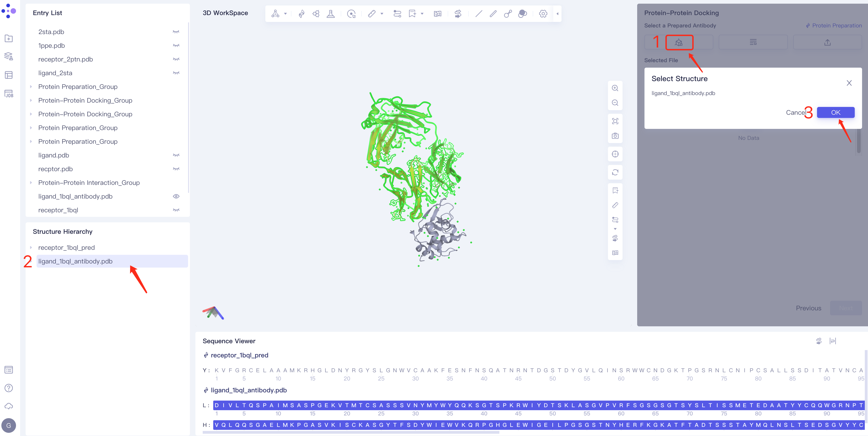Open the table view sidebar icon
This screenshot has width=868, height=436.
pyautogui.click(x=9, y=75)
